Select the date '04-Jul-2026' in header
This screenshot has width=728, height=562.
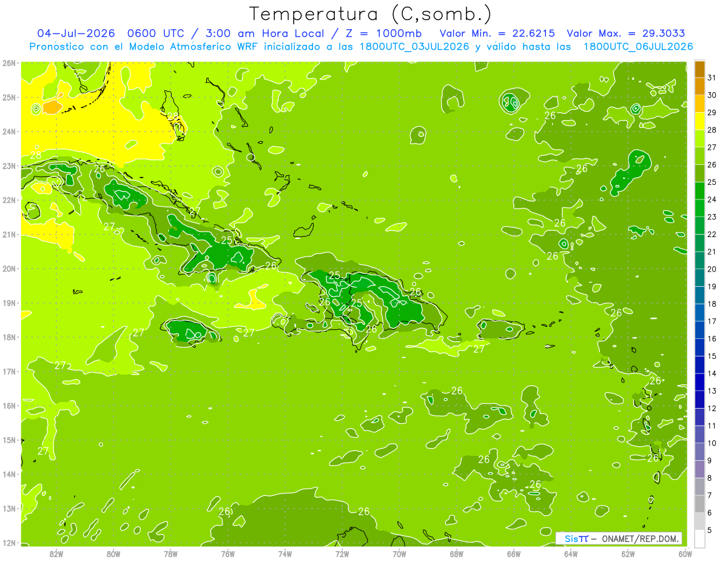pos(76,33)
